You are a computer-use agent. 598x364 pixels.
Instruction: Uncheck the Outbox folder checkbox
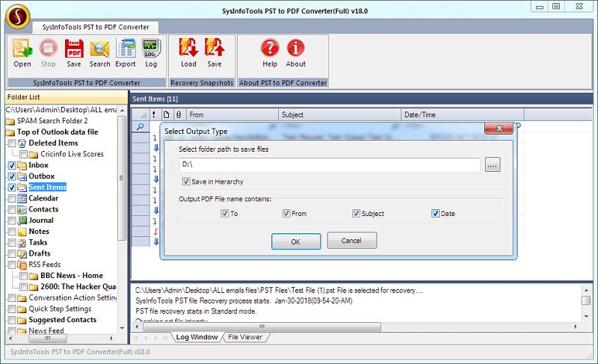12,176
